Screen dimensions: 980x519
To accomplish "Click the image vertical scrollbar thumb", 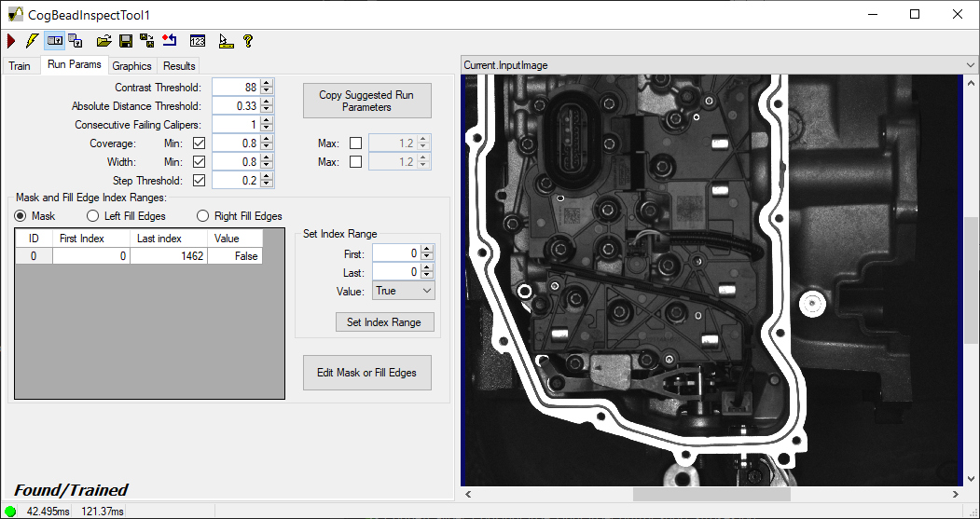I will (971, 280).
